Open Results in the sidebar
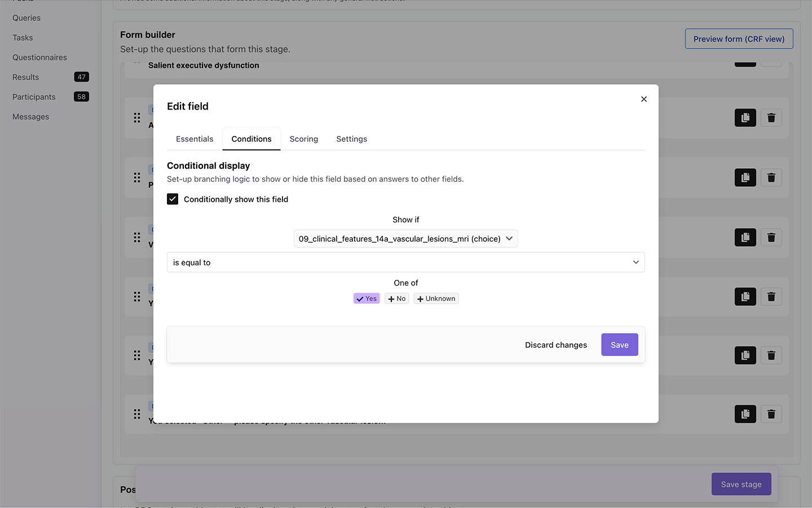Screen dimensions: 812x508 pos(26,77)
